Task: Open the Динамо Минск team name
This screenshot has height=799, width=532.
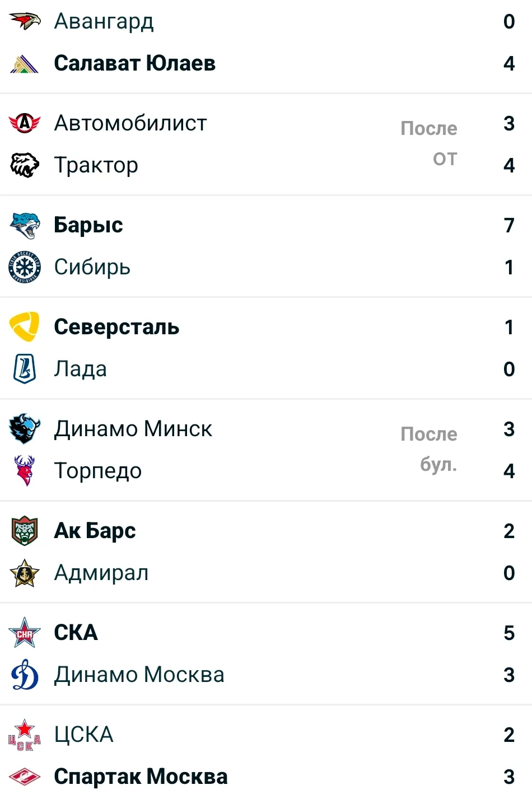Action: point(133,429)
